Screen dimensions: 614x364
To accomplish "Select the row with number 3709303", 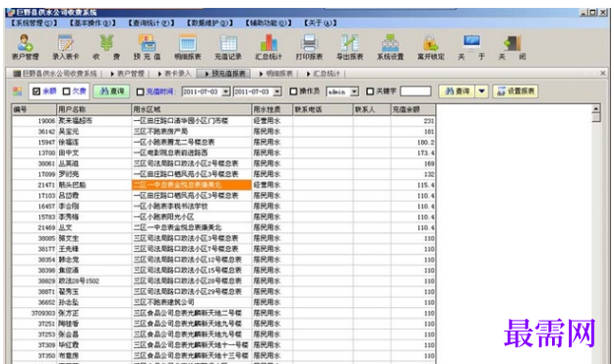I will tap(223, 313).
